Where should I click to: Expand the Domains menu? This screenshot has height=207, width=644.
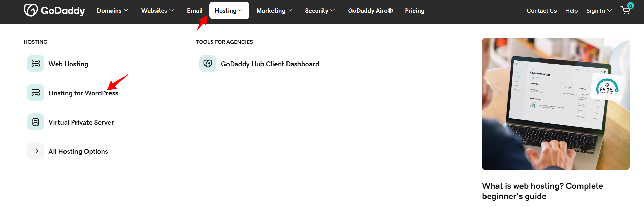(113, 11)
